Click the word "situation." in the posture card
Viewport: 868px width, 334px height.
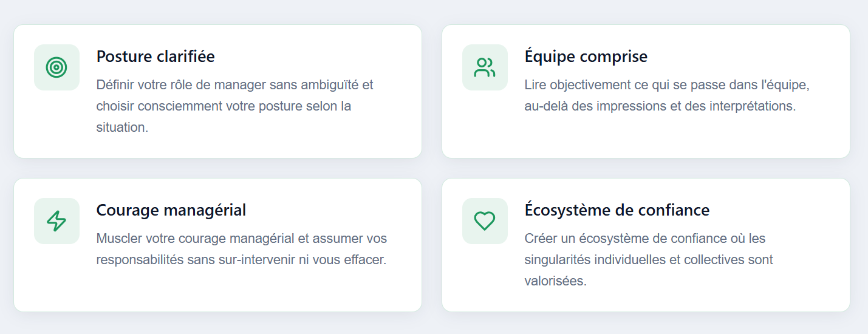click(x=122, y=128)
